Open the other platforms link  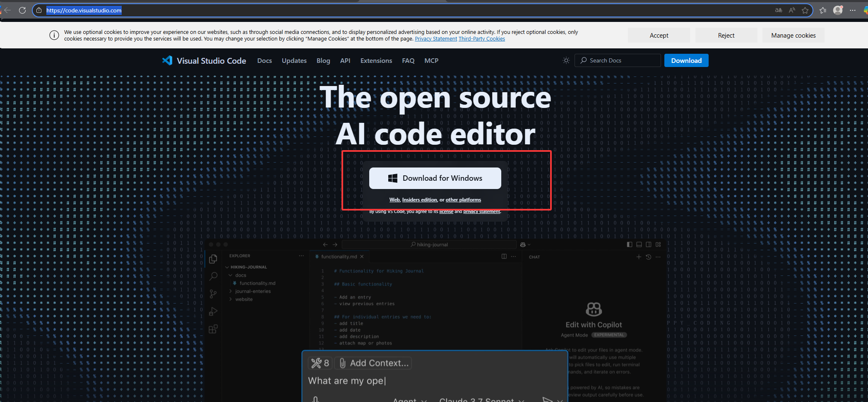(x=463, y=200)
